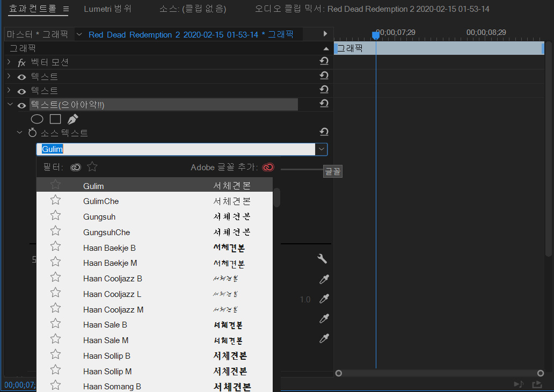Screen dimensions: 554x392
Task: Expand the first 텍스트 layer
Action: (9, 76)
